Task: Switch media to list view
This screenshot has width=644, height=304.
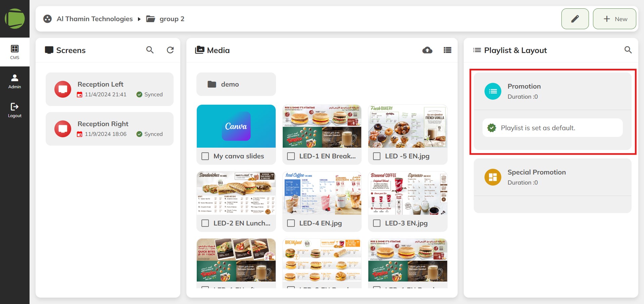Action: pyautogui.click(x=447, y=50)
